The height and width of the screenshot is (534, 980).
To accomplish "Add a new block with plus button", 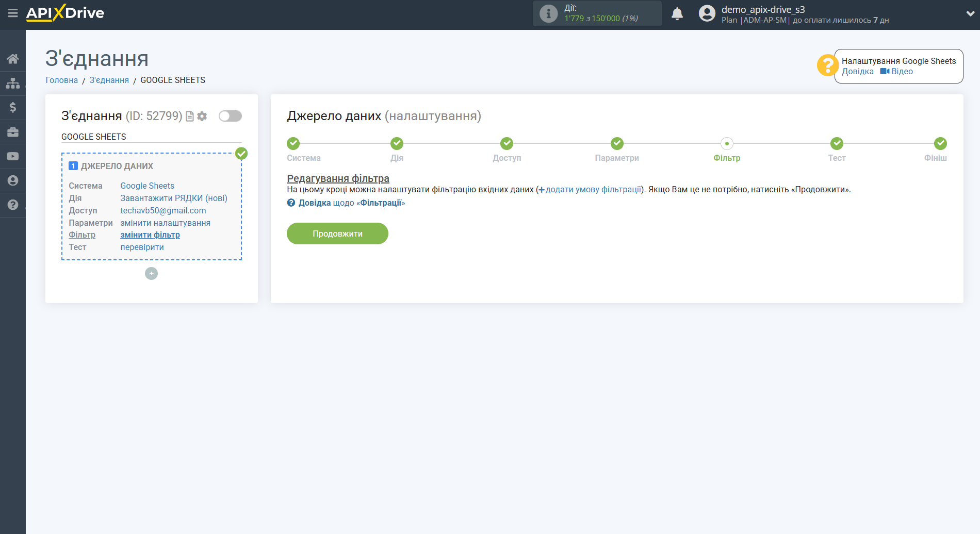I will click(x=151, y=274).
